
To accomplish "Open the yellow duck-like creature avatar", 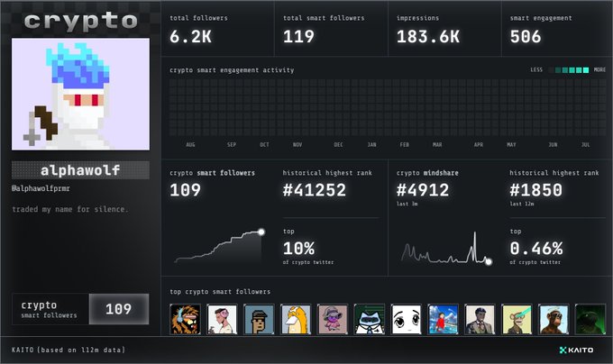I will pos(296,319).
